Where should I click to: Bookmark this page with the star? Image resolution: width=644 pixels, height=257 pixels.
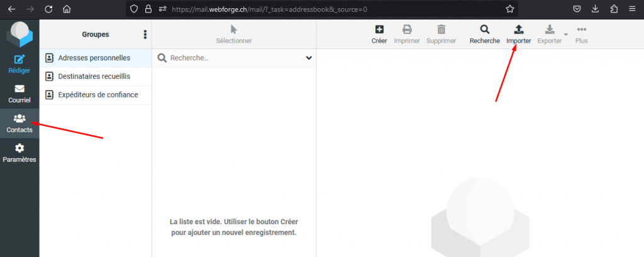pyautogui.click(x=509, y=9)
